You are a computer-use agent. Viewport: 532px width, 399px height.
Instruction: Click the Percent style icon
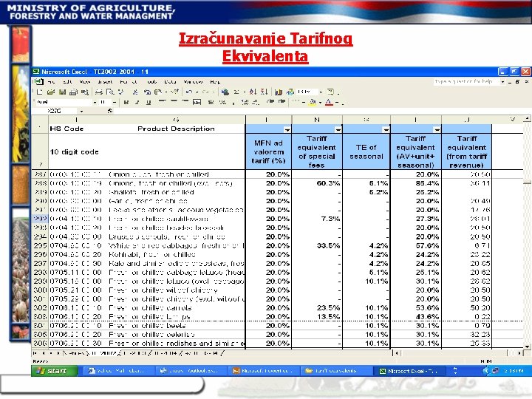[x=222, y=102]
